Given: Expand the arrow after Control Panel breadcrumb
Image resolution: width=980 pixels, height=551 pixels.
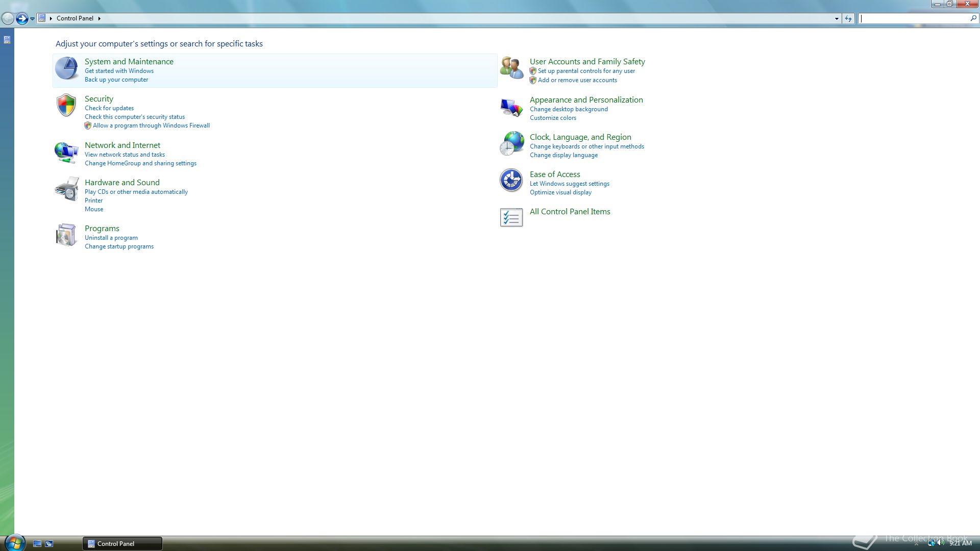Looking at the screenshot, I should coord(100,18).
